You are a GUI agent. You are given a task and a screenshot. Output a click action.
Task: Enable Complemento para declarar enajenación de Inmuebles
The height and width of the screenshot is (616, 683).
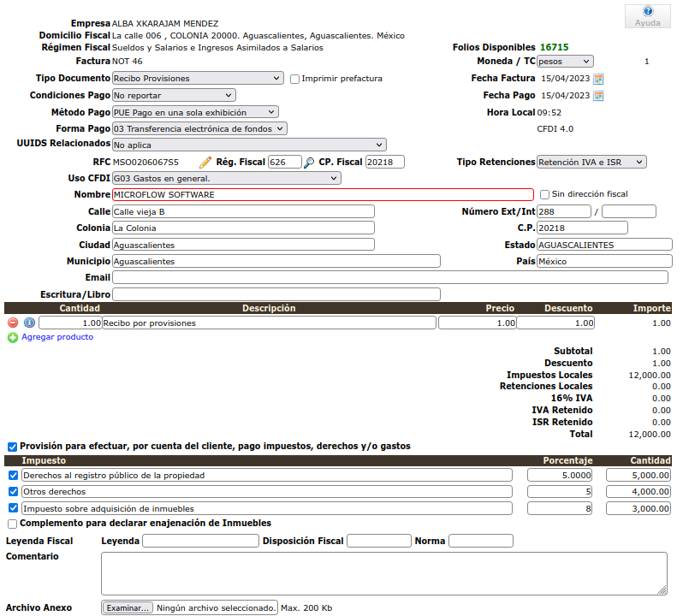tap(12, 524)
